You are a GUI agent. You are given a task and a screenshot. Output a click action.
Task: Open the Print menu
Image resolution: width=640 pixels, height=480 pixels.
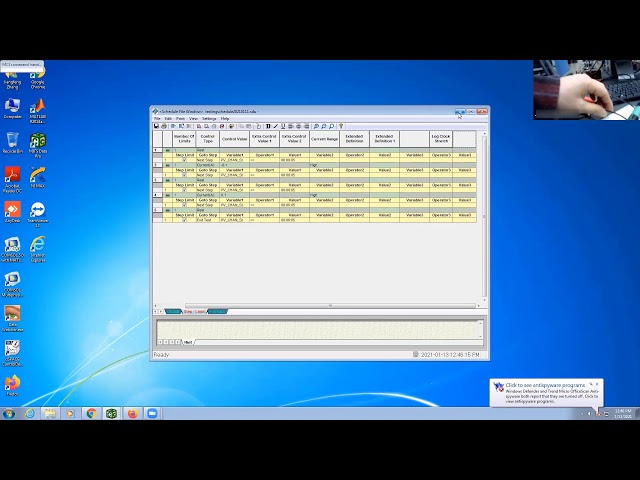180,118
